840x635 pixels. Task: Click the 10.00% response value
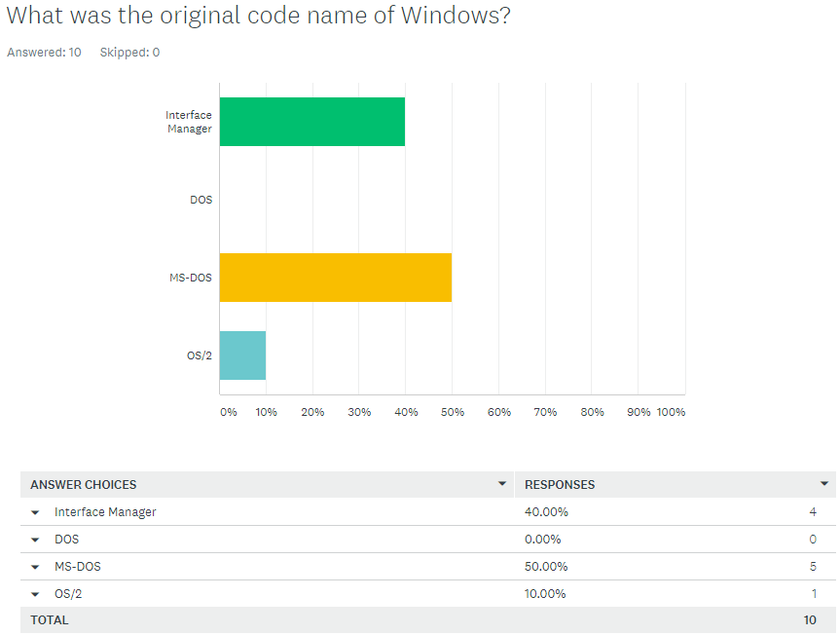pyautogui.click(x=545, y=594)
